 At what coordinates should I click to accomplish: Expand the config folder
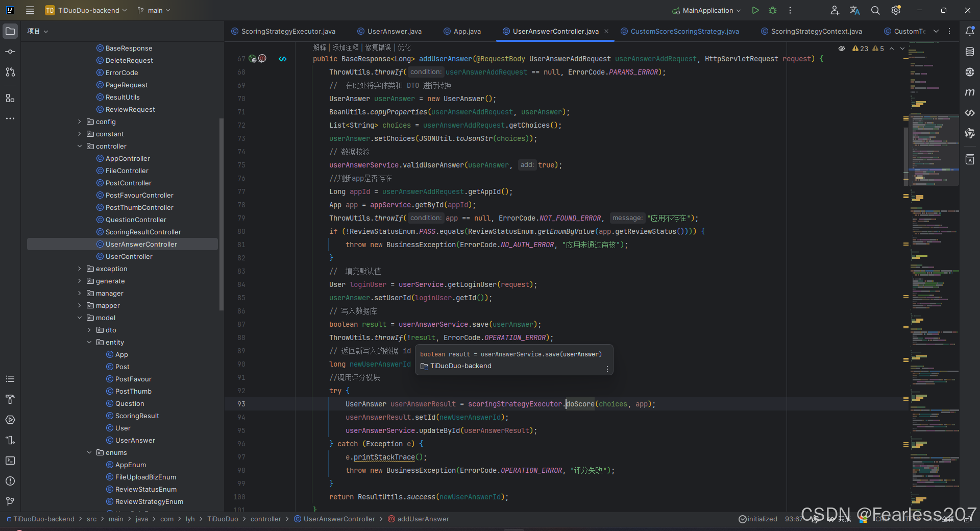[80, 122]
